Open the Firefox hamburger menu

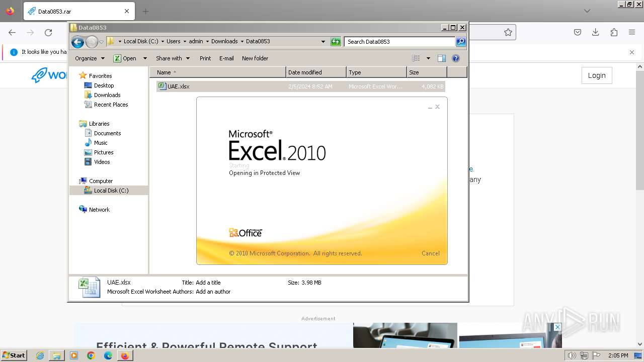point(632,32)
